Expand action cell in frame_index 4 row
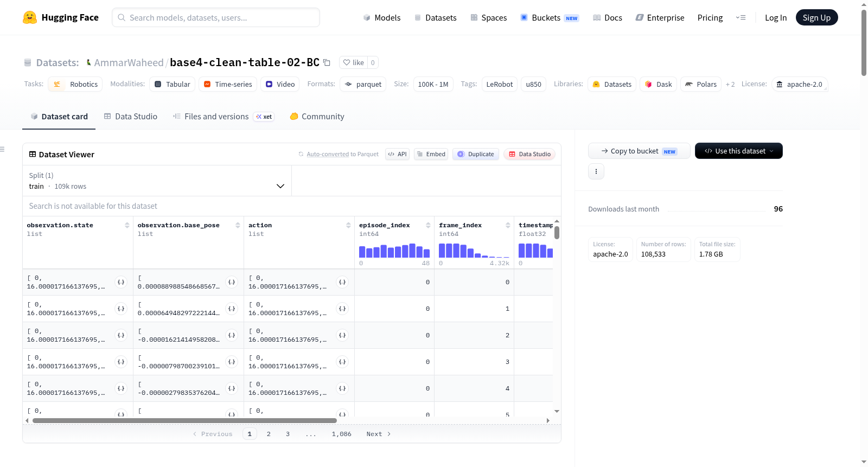 click(x=342, y=388)
